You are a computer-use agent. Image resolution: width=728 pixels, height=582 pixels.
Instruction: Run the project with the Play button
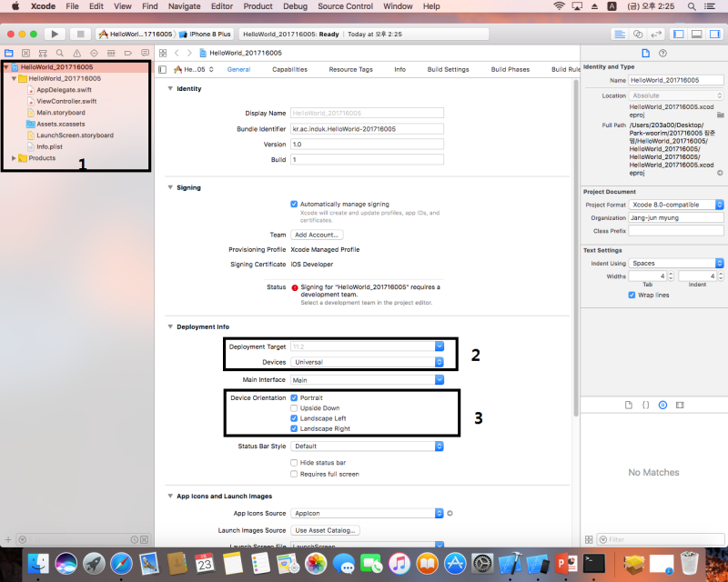(55, 34)
